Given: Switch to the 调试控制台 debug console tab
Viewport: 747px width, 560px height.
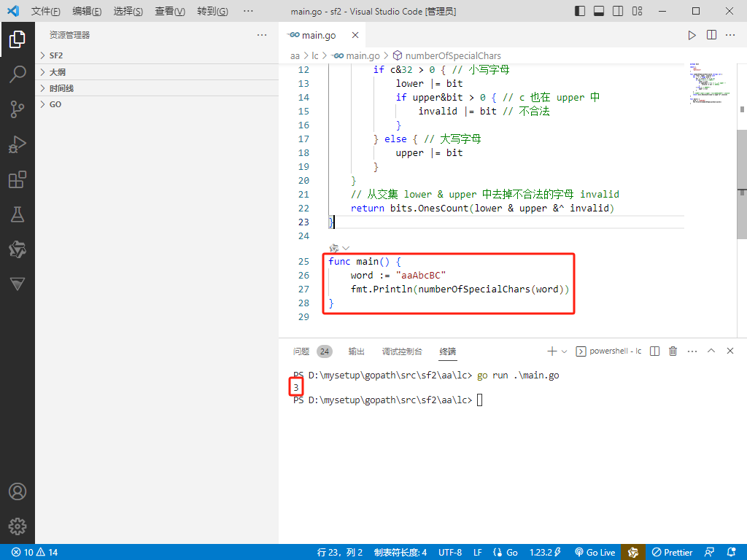Looking at the screenshot, I should tap(402, 351).
